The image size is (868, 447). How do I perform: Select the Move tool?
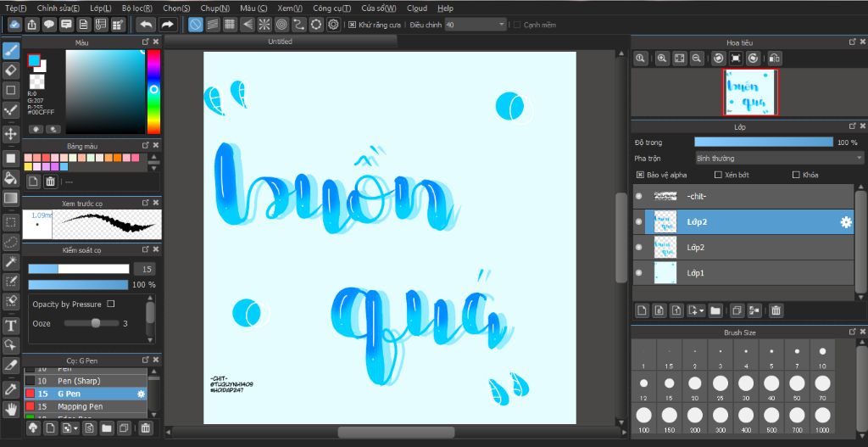(11, 133)
